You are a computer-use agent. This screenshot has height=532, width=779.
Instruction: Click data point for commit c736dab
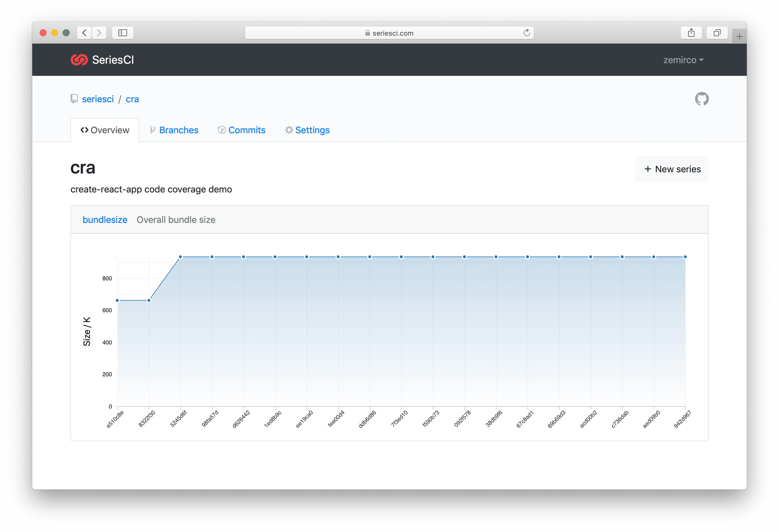[x=622, y=257]
